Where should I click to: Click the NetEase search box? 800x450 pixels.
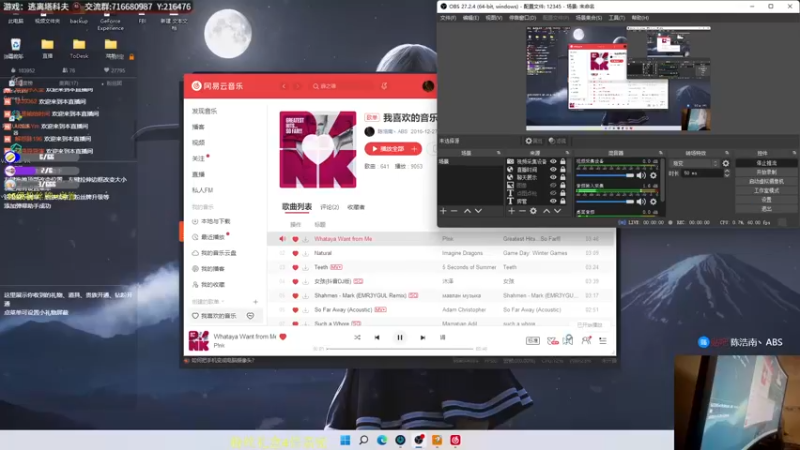tap(342, 86)
